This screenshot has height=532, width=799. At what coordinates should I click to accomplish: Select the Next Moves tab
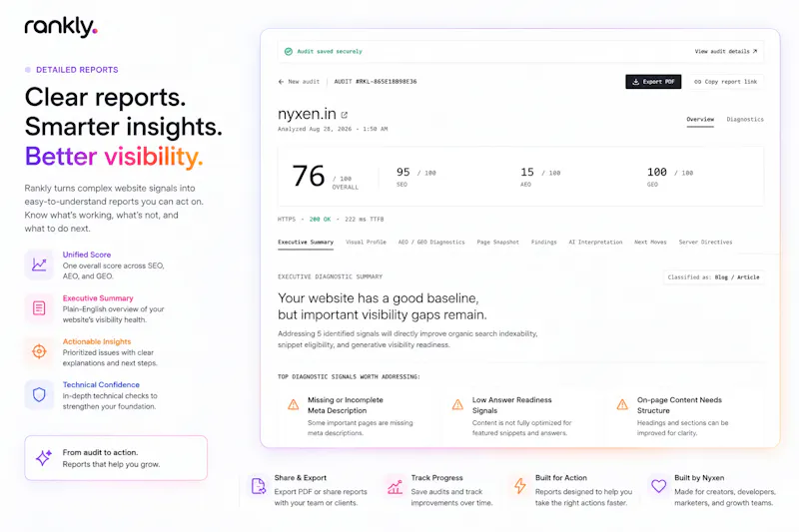tap(650, 243)
